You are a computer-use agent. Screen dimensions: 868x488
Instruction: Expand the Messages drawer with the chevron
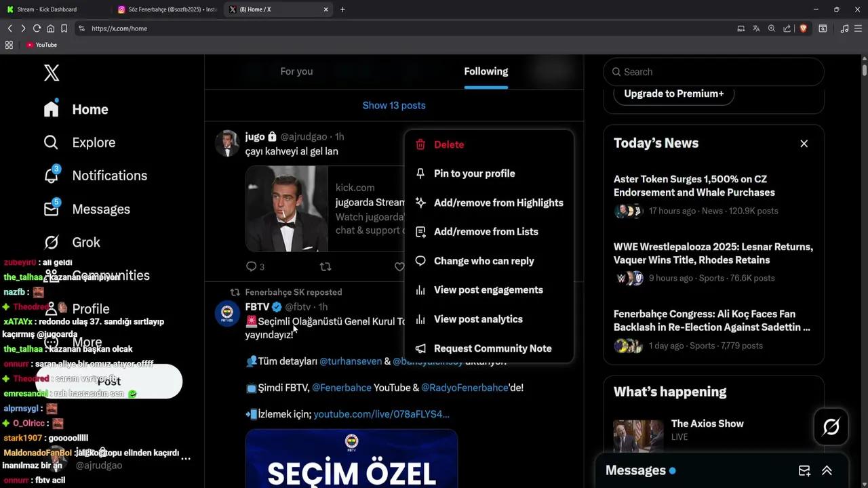click(827, 470)
